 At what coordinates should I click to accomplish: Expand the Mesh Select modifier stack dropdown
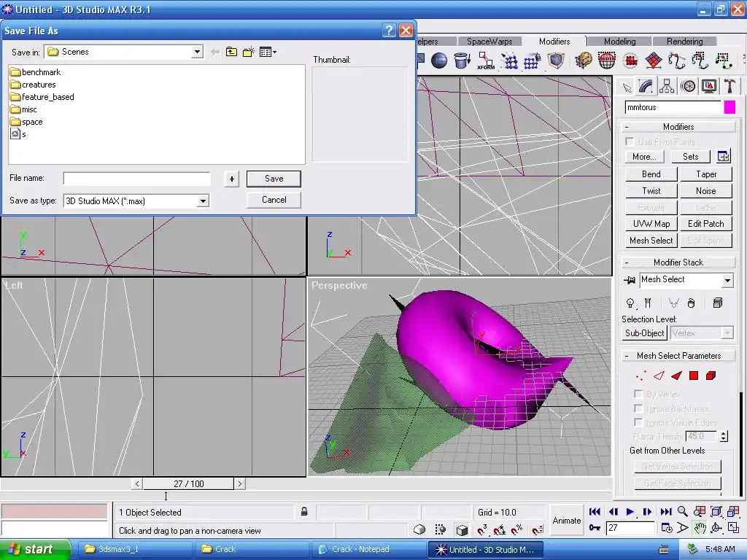click(x=727, y=280)
